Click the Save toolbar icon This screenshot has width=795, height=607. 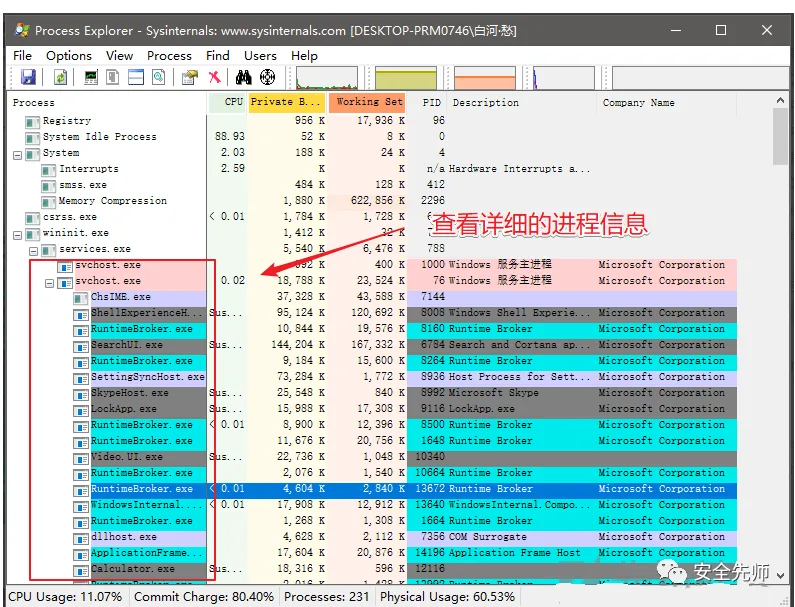(28, 77)
